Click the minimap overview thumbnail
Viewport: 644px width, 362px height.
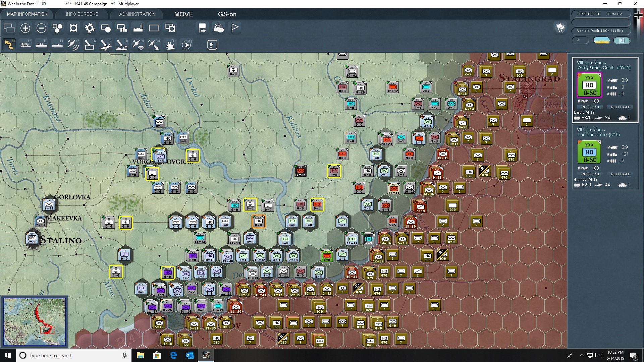tap(34, 322)
